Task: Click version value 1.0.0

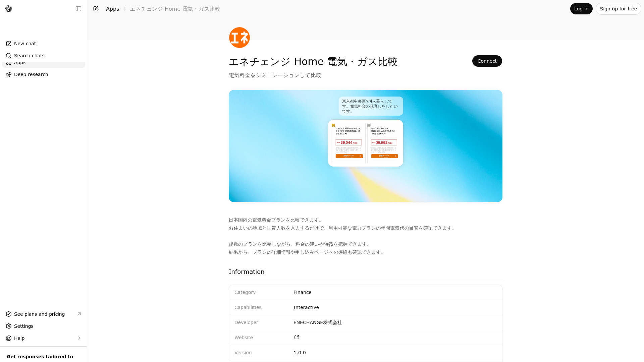Action: tap(300, 353)
